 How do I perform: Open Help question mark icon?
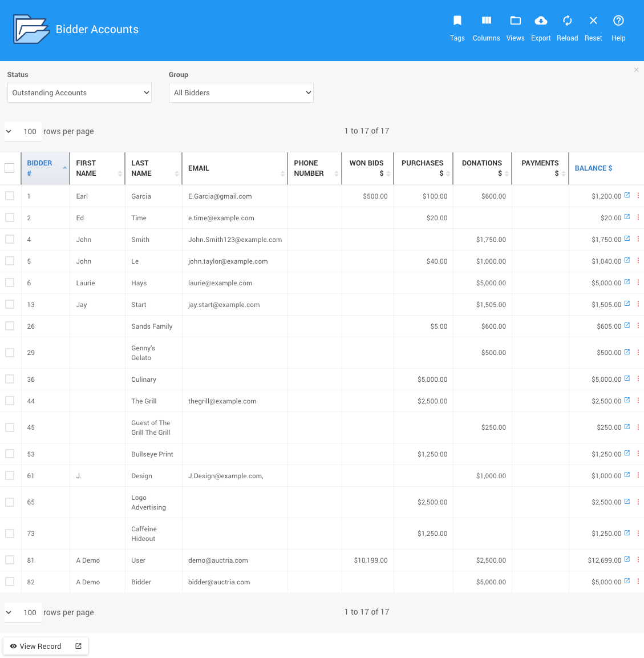click(x=618, y=21)
